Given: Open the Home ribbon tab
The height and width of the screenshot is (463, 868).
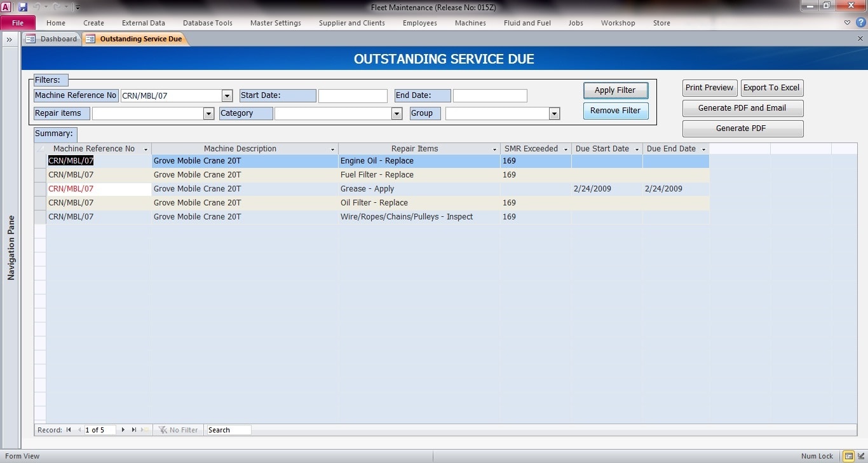Looking at the screenshot, I should (x=56, y=23).
